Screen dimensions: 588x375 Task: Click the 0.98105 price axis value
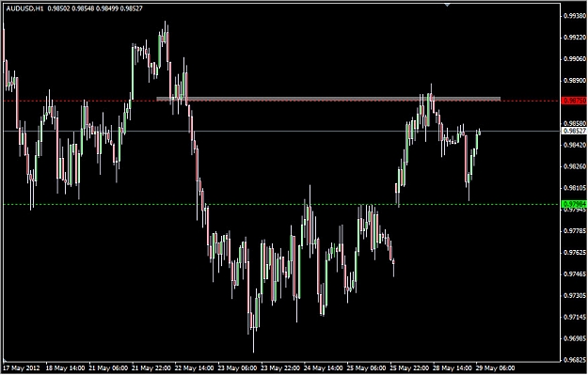(x=575, y=188)
